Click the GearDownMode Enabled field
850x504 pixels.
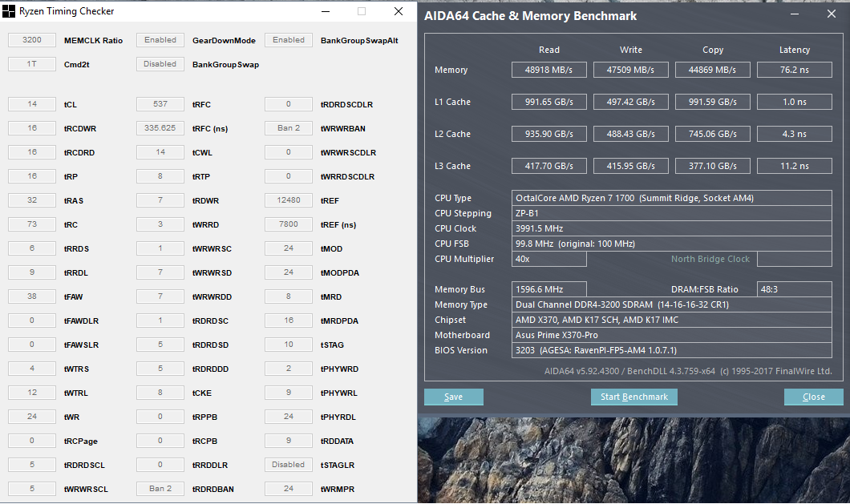coord(160,40)
